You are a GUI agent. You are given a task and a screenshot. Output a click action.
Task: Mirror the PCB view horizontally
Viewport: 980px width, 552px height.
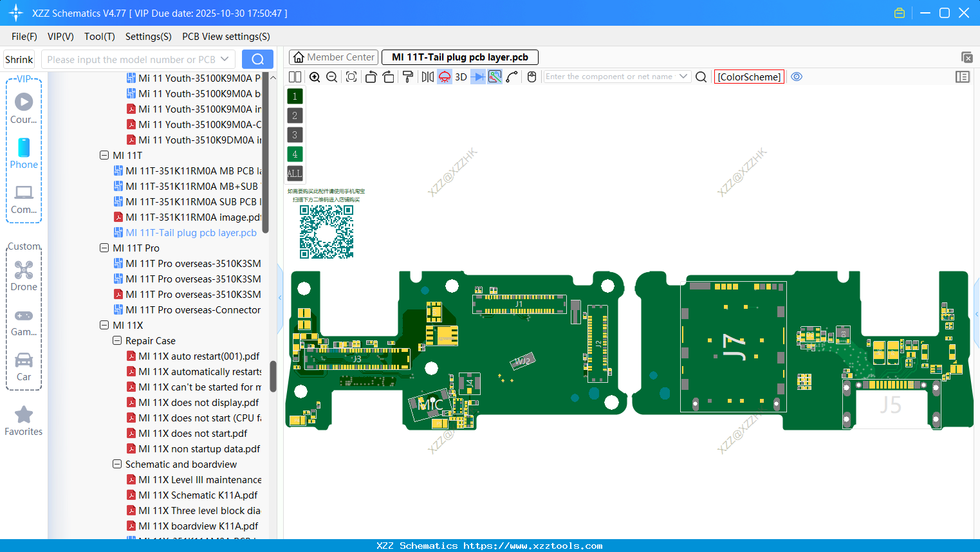(427, 77)
